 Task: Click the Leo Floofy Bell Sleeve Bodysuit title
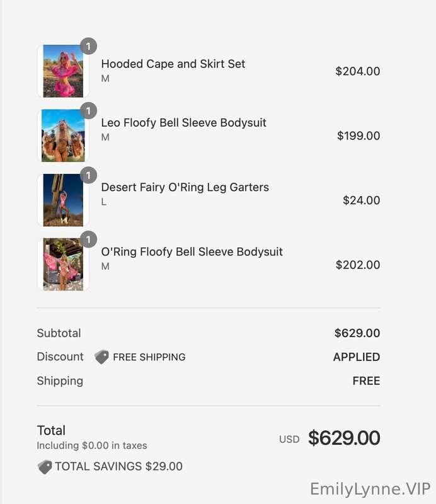[x=183, y=123]
